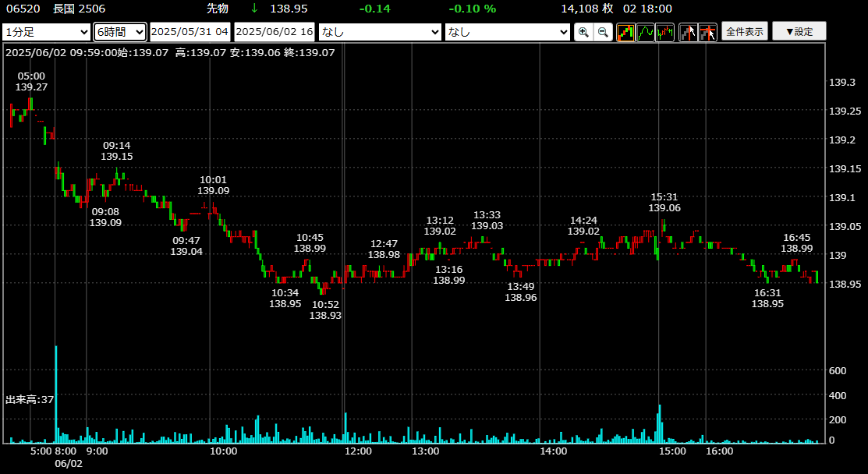Click the start date field 2025/05/31
Viewport: 868px width, 474px height.
(x=190, y=32)
